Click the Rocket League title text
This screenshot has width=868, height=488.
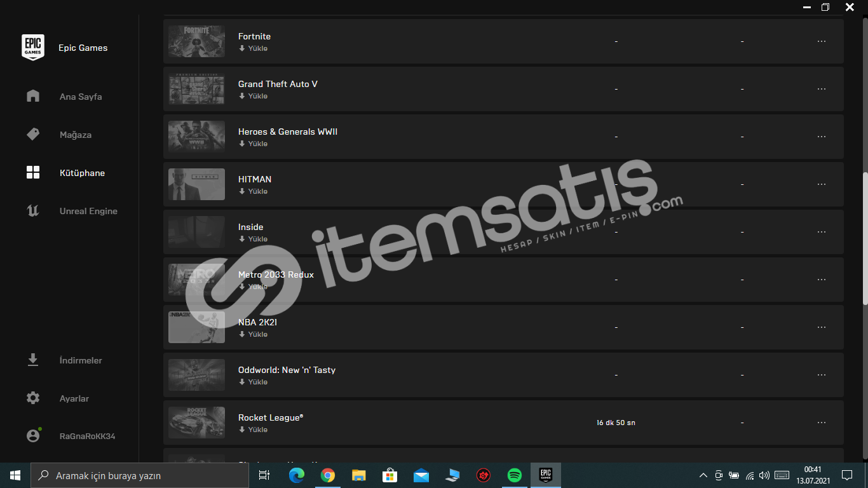pyautogui.click(x=271, y=417)
